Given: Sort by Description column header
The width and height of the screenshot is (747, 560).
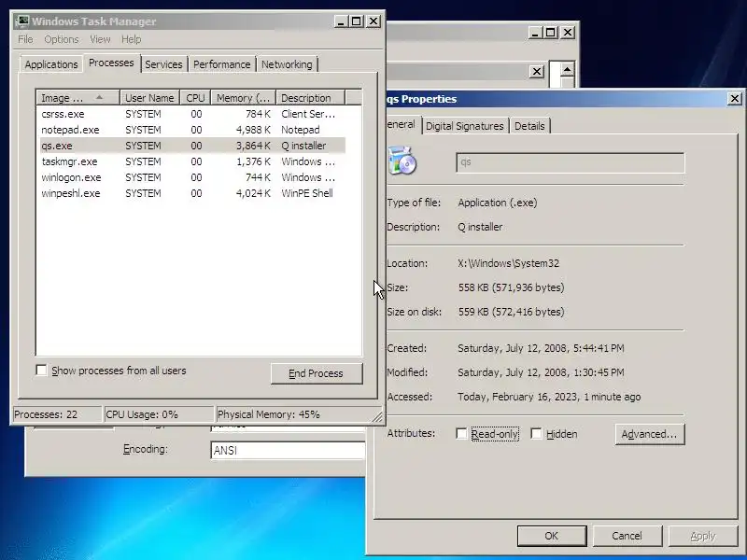Looking at the screenshot, I should point(310,98).
